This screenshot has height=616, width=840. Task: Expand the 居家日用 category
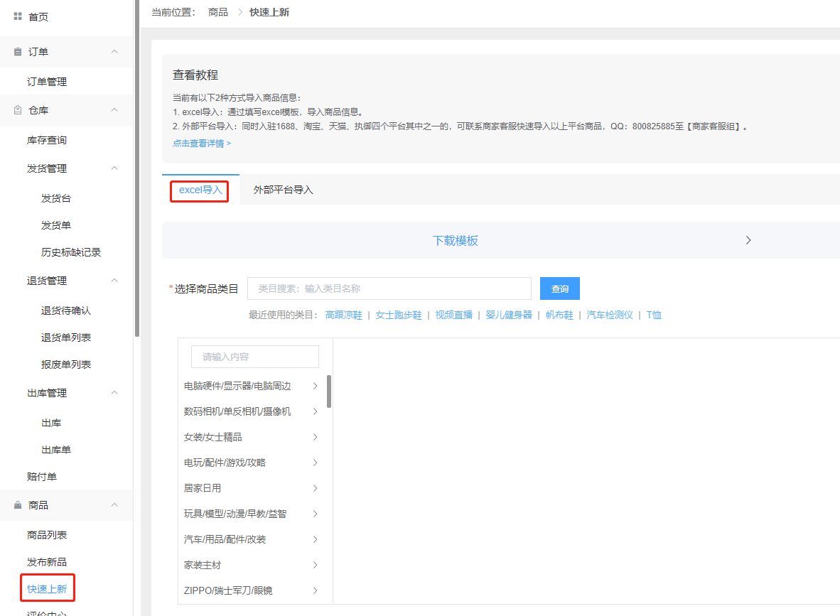tap(314, 488)
